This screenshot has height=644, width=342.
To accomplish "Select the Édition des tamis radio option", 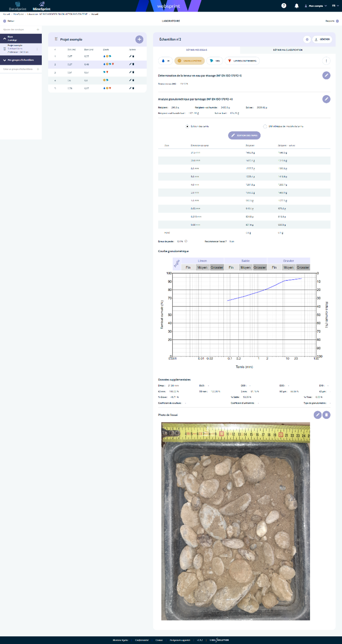I will (x=187, y=127).
